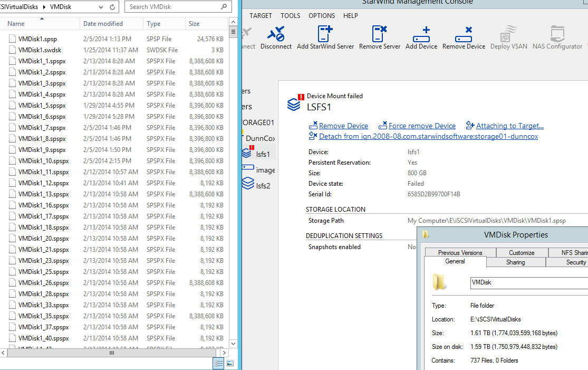Open address bar history dropdown
This screenshot has width=588, height=370.
[x=101, y=7]
